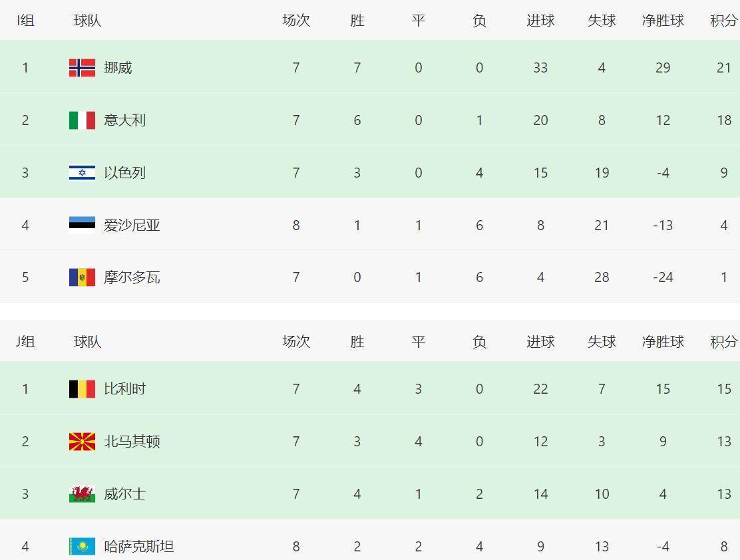
Task: Click the Italy flag icon
Action: click(x=82, y=120)
